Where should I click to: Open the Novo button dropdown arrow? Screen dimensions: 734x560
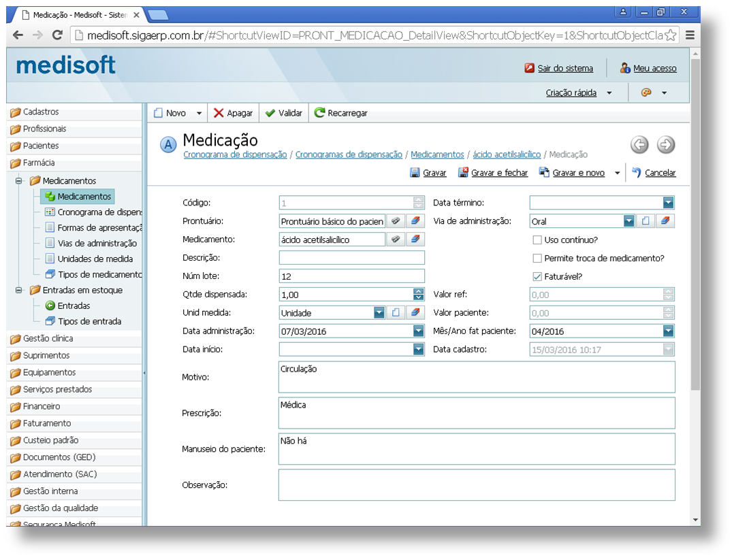[199, 113]
